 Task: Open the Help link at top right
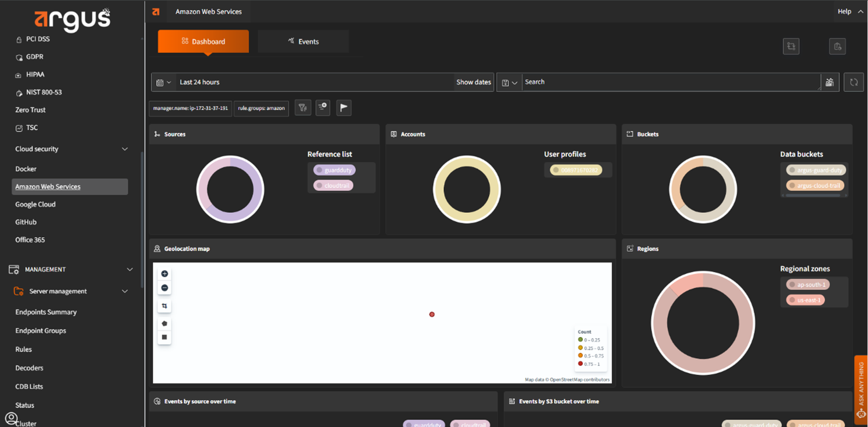pos(844,11)
